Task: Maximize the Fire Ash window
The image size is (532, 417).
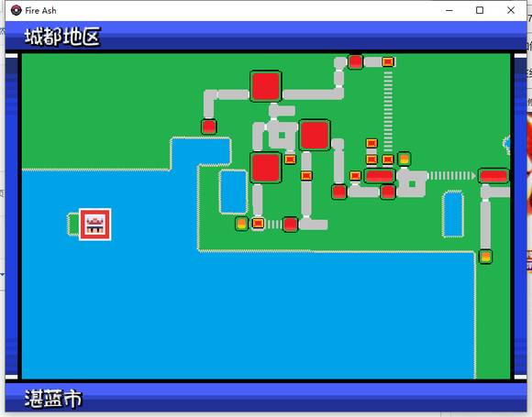Action: (x=480, y=10)
